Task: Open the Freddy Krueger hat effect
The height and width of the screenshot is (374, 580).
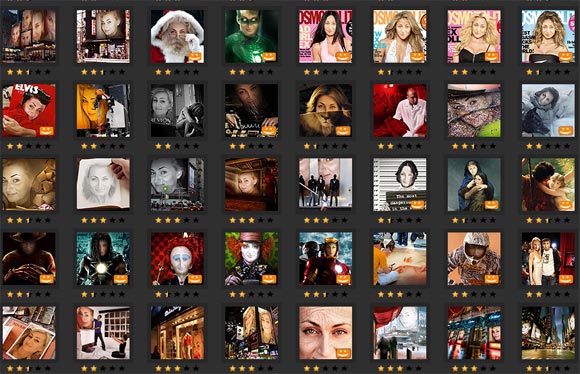Action: 29,258
